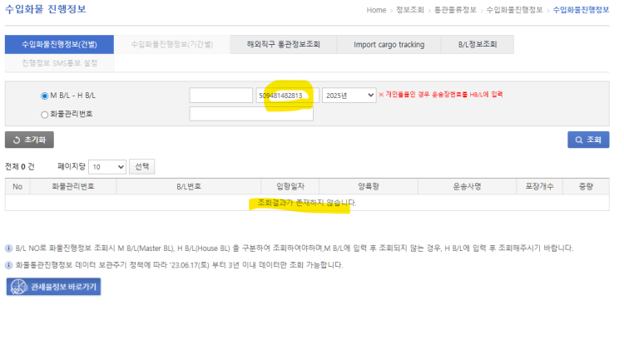Screen dimensions: 624x364
Task: Select the M B/L - H B/L radio button
Action: point(45,96)
